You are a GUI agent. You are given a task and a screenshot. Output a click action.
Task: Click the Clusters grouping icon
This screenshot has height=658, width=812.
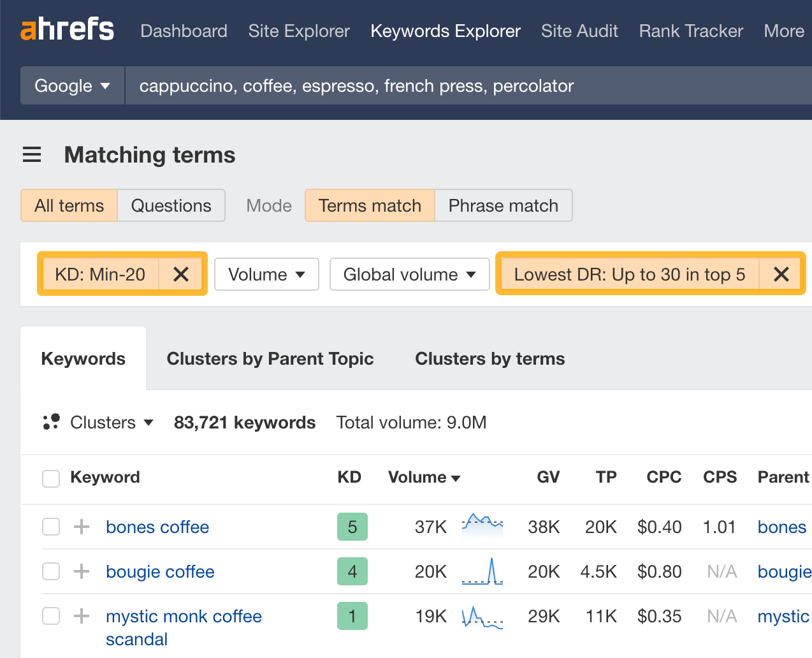coord(50,422)
